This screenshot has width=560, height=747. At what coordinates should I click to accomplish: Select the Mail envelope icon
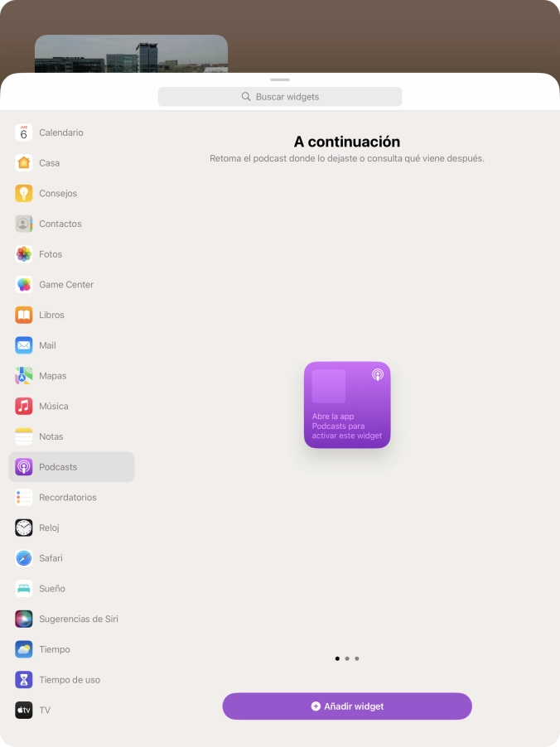(24, 345)
